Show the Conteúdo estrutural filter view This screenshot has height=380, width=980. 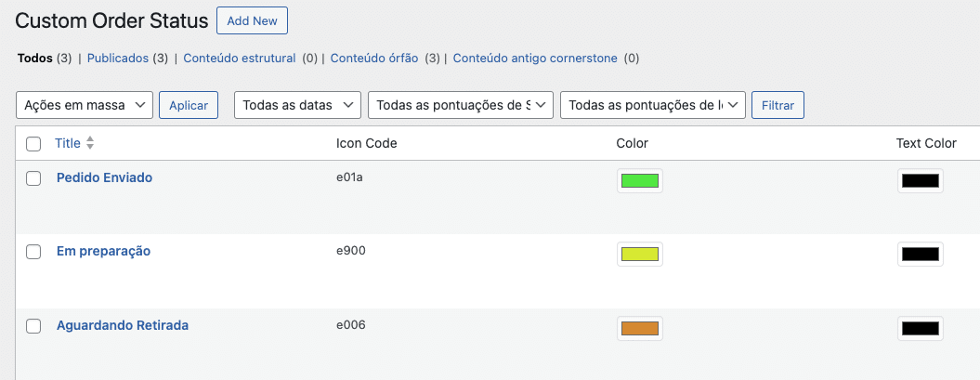click(240, 58)
